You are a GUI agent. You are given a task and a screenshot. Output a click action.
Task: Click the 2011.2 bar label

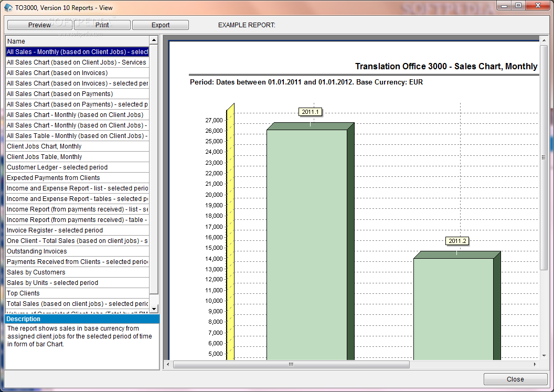pyautogui.click(x=457, y=241)
